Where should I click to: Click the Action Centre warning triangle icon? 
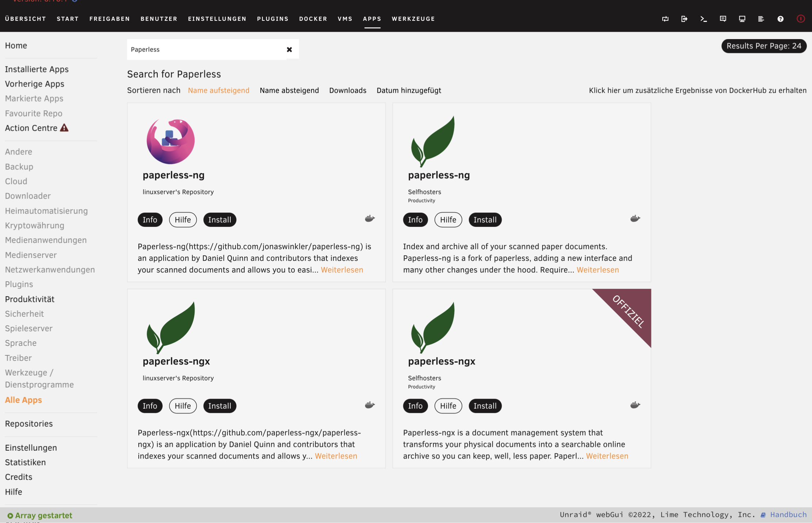[x=64, y=128]
